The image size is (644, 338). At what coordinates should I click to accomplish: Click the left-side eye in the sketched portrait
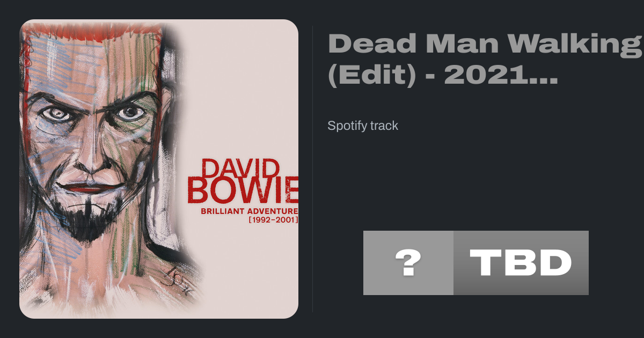pos(56,114)
